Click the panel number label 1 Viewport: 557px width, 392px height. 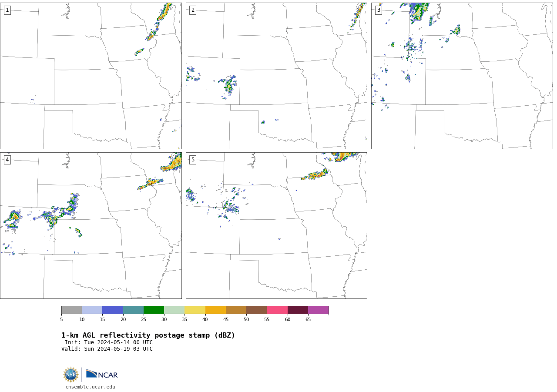pyautogui.click(x=7, y=10)
